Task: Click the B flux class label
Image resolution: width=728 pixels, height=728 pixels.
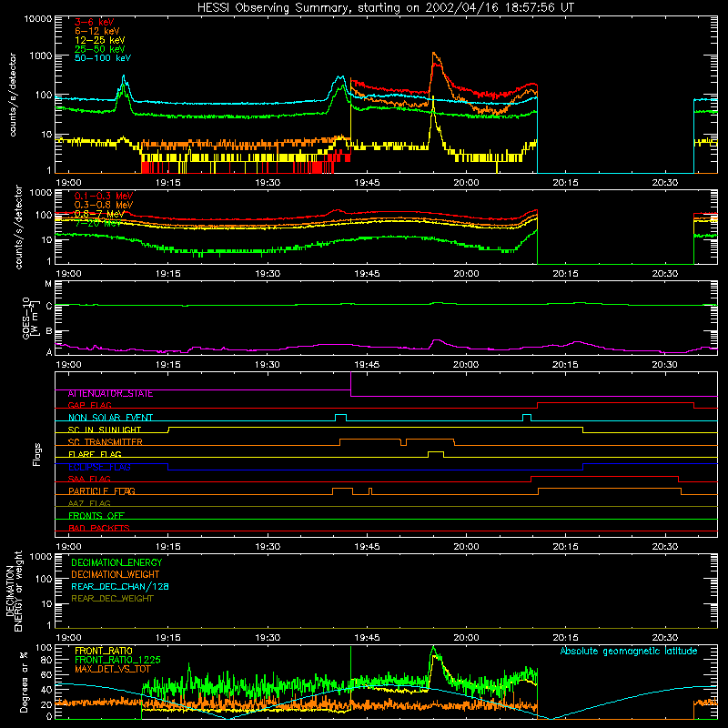Action: 49,331
